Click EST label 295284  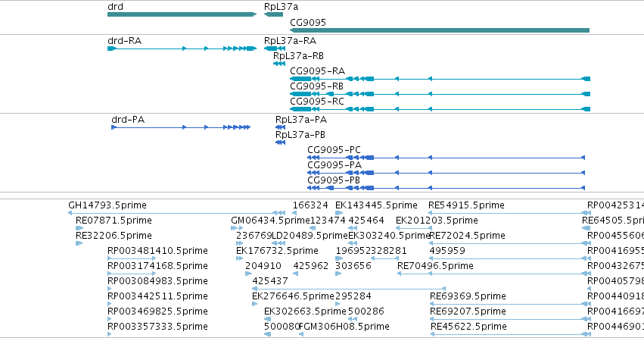click(353, 296)
